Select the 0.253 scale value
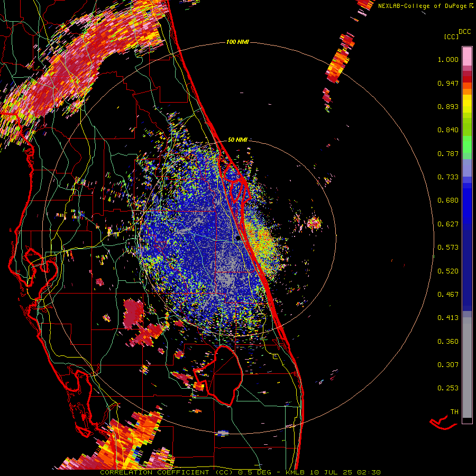 [448, 388]
